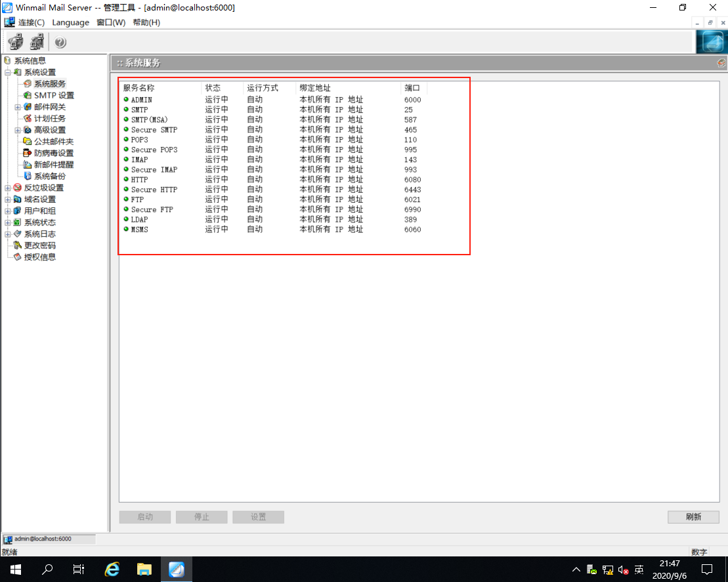Image resolution: width=728 pixels, height=582 pixels.
Task: Select the Secure SMTP service row
Action: coord(272,130)
